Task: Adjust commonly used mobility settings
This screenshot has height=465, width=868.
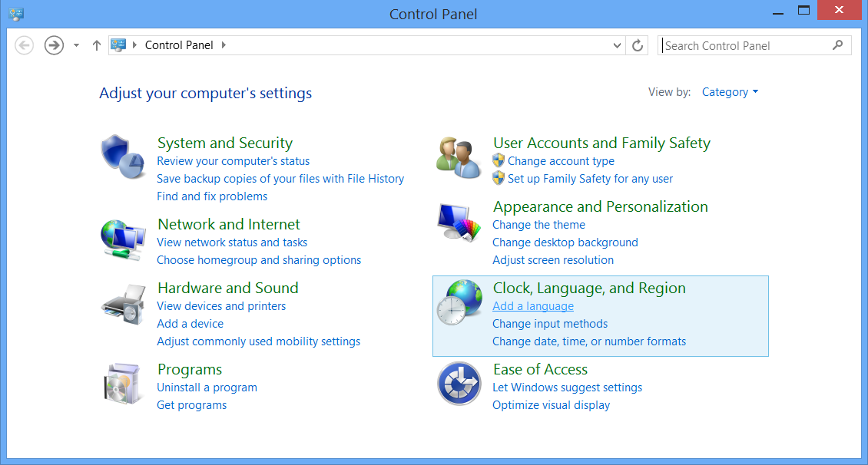Action: 259,341
